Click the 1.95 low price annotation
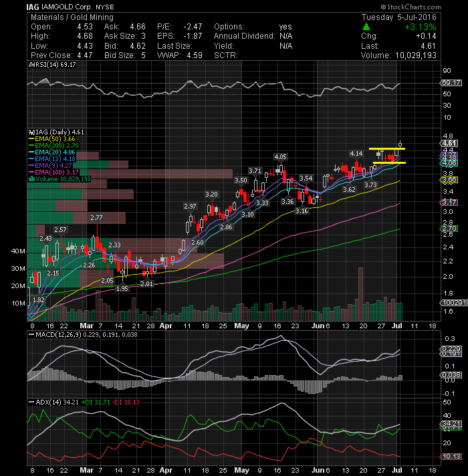The height and width of the screenshot is (476, 468). 122,288
